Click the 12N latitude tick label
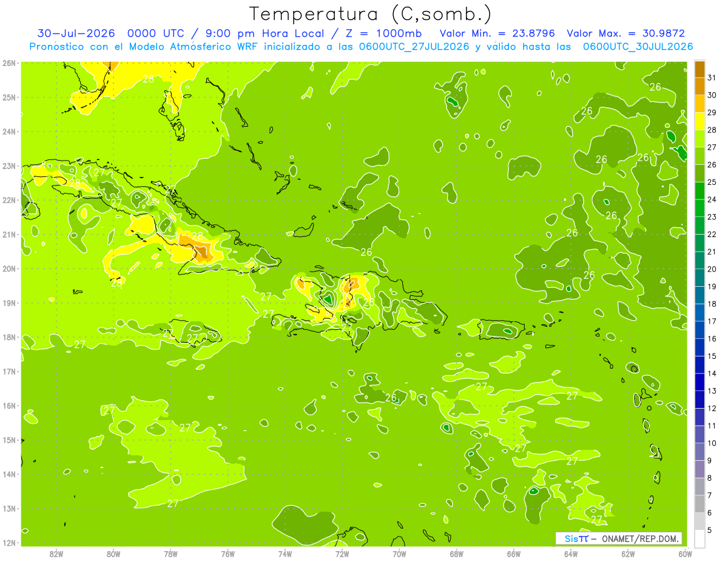Image resolution: width=728 pixels, height=562 pixels. pos(9,543)
